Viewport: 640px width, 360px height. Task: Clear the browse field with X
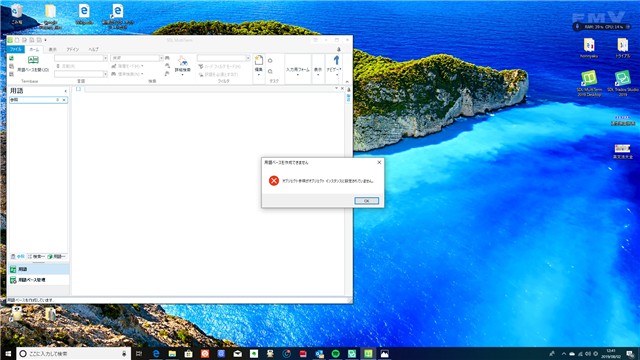(x=64, y=100)
